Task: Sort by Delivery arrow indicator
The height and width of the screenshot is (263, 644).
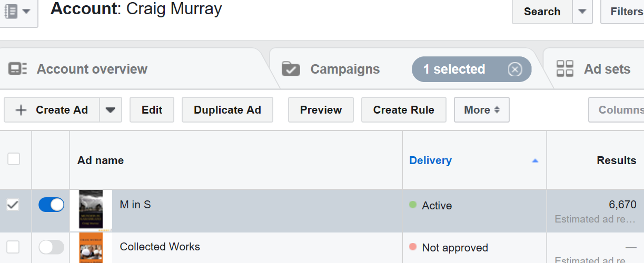Action: pos(535,160)
